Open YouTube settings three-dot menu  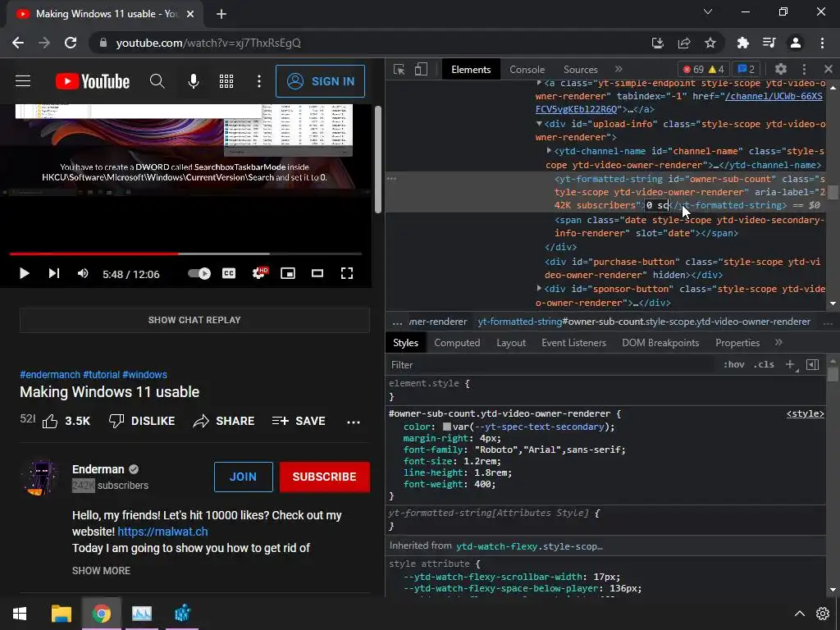[259, 81]
